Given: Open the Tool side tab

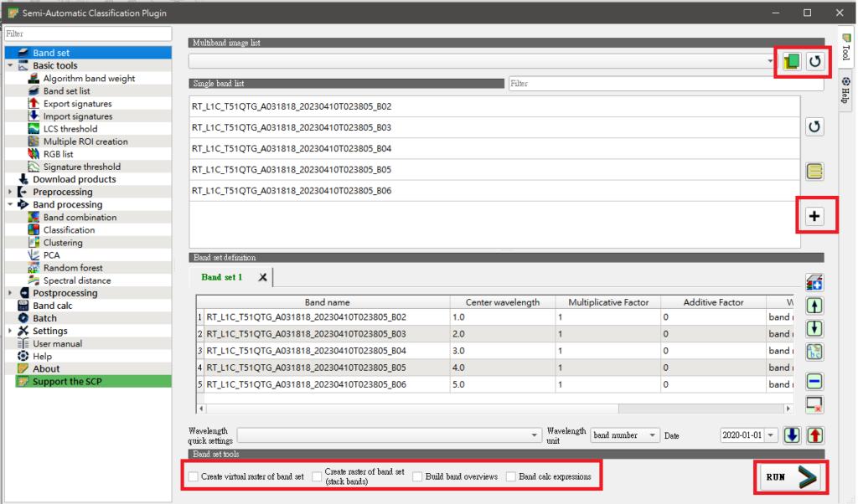Looking at the screenshot, I should [x=846, y=47].
